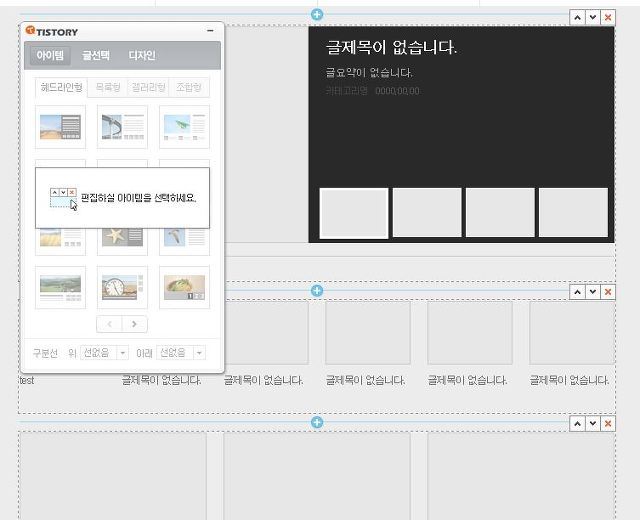Select the right large box in bottom section

tap(521, 476)
